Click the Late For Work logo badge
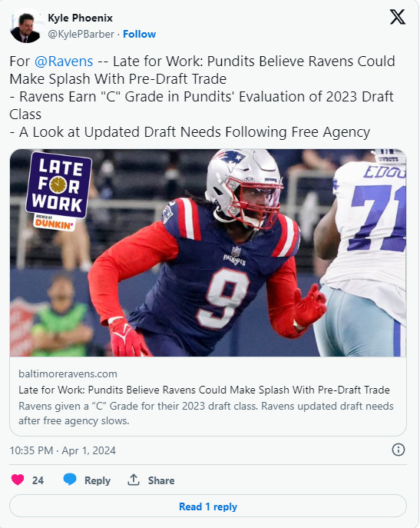The image size is (420, 528). (58, 191)
